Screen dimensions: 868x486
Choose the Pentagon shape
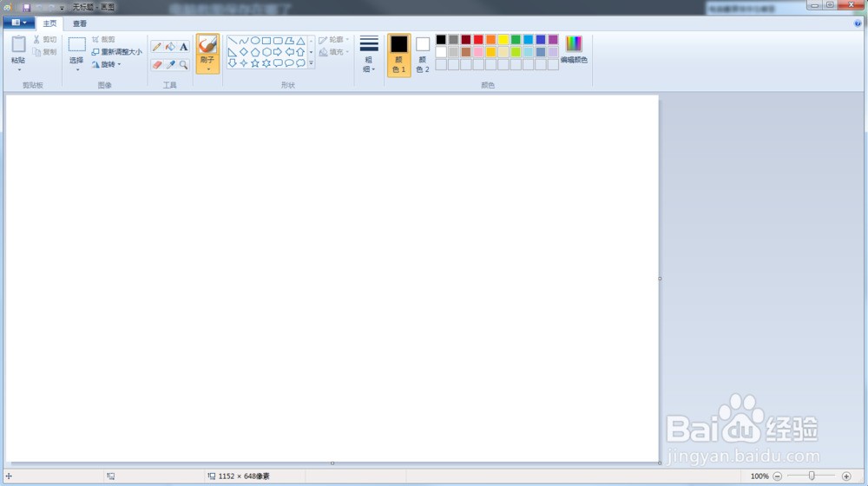[255, 52]
